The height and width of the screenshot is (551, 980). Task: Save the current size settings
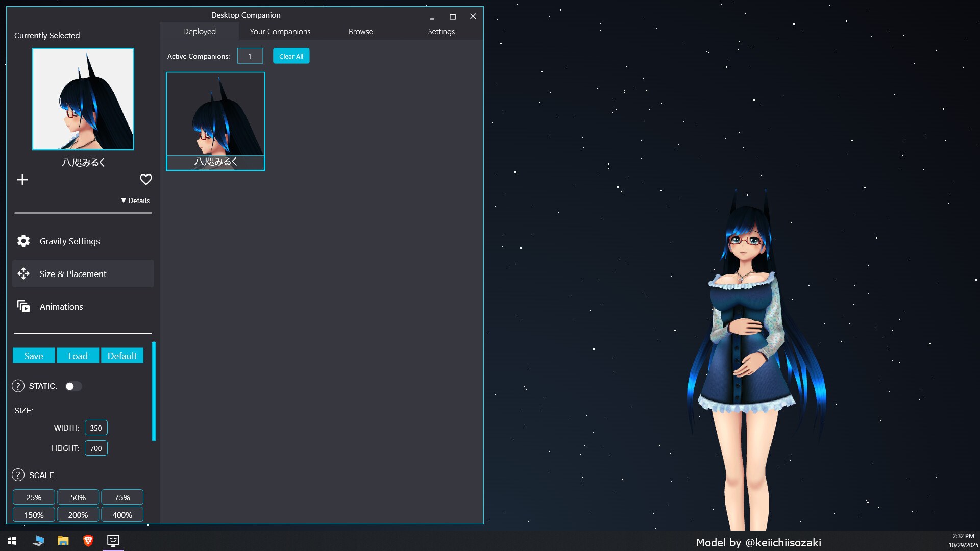pos(33,355)
